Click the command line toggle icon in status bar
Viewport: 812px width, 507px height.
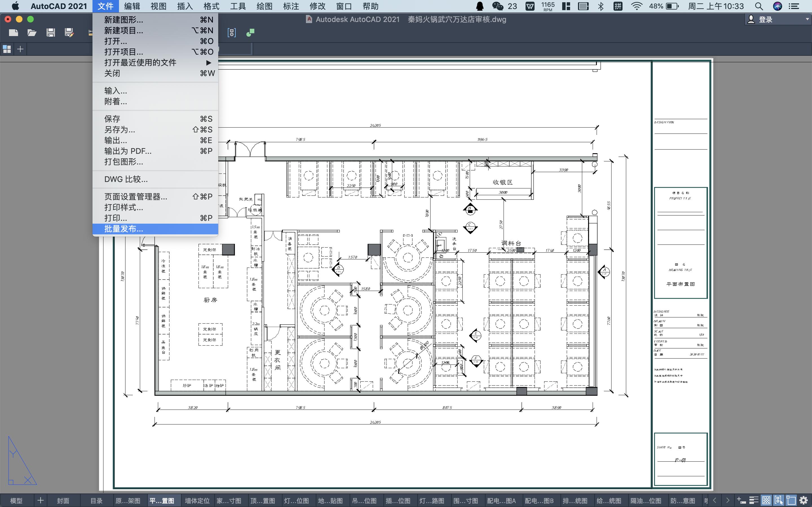tap(742, 500)
